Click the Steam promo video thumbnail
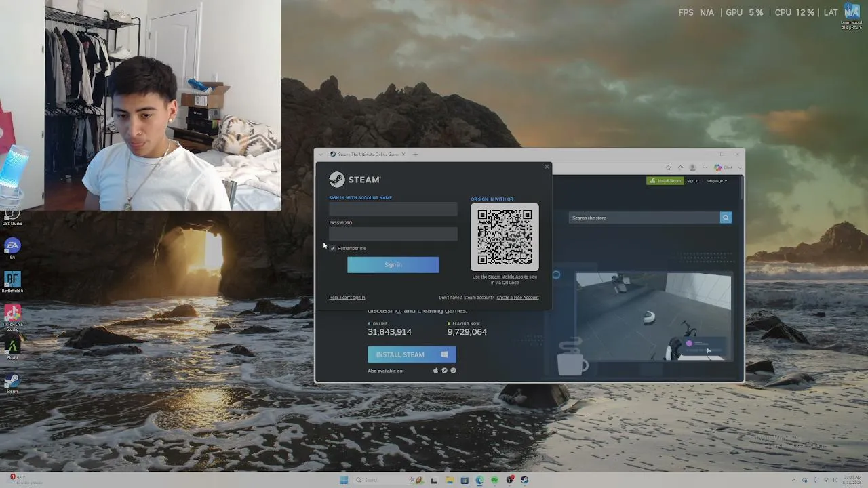The image size is (868, 488). 654,317
